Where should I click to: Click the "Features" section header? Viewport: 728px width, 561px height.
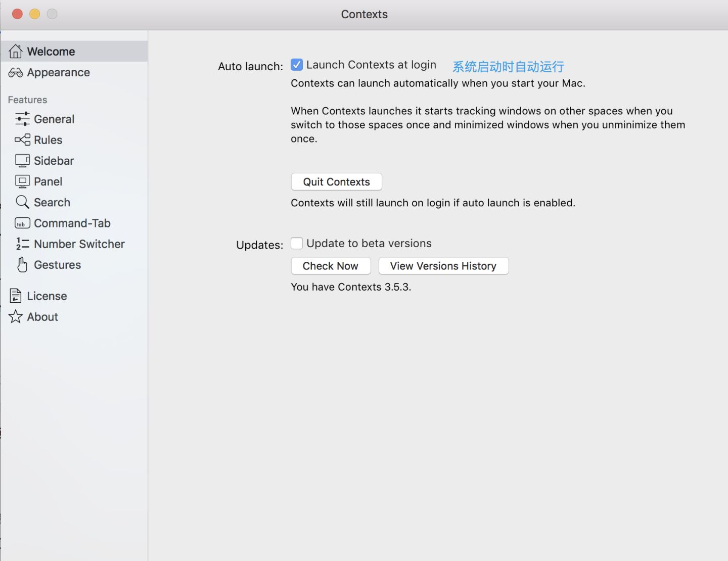click(x=27, y=100)
